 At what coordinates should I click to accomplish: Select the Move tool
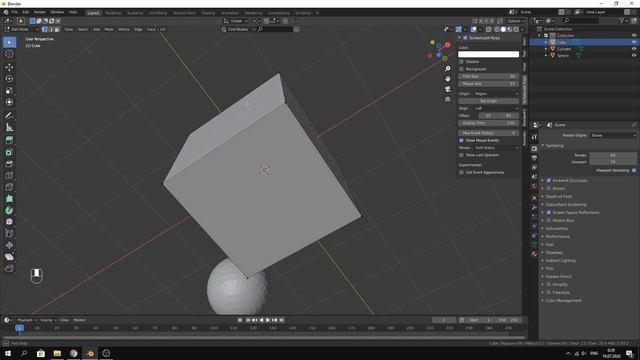[9, 67]
